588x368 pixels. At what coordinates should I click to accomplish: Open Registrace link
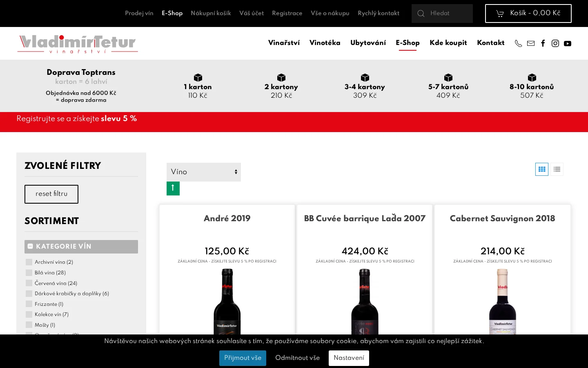coord(287,13)
